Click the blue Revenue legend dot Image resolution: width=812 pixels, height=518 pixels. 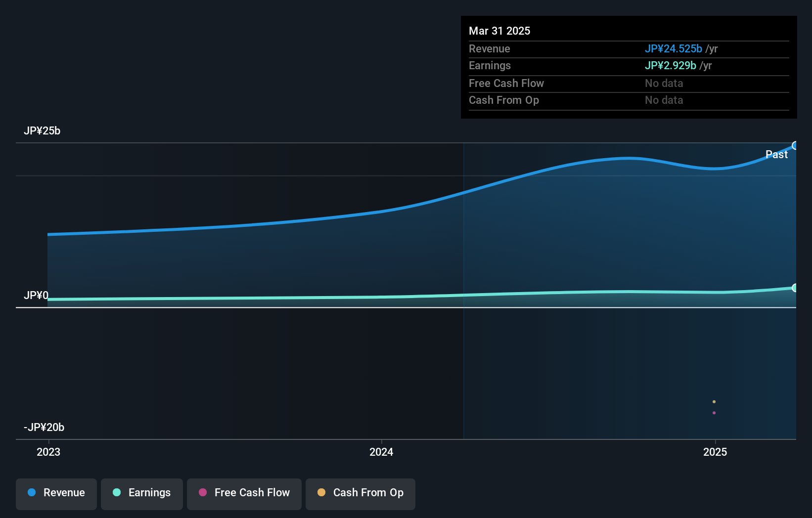click(x=32, y=492)
